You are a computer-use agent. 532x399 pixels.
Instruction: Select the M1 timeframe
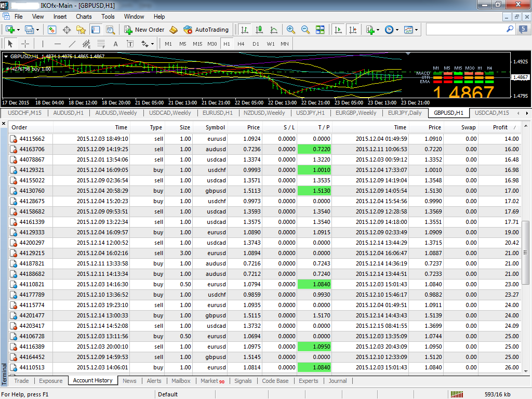click(168, 44)
